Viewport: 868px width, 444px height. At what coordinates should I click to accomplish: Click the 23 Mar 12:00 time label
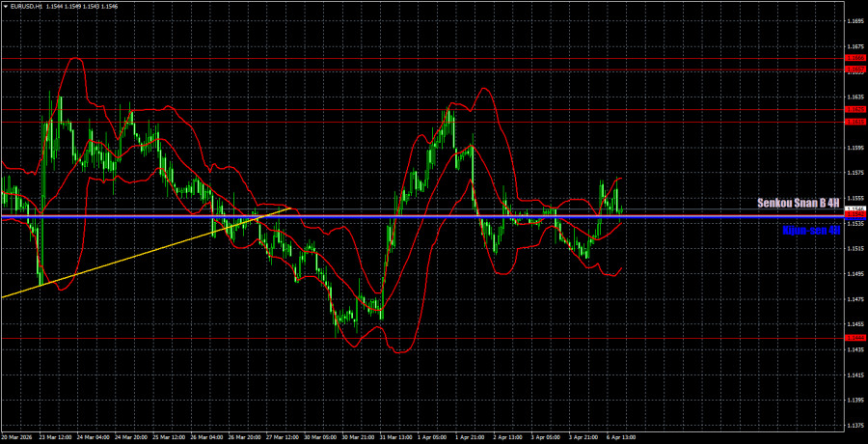tap(55, 437)
